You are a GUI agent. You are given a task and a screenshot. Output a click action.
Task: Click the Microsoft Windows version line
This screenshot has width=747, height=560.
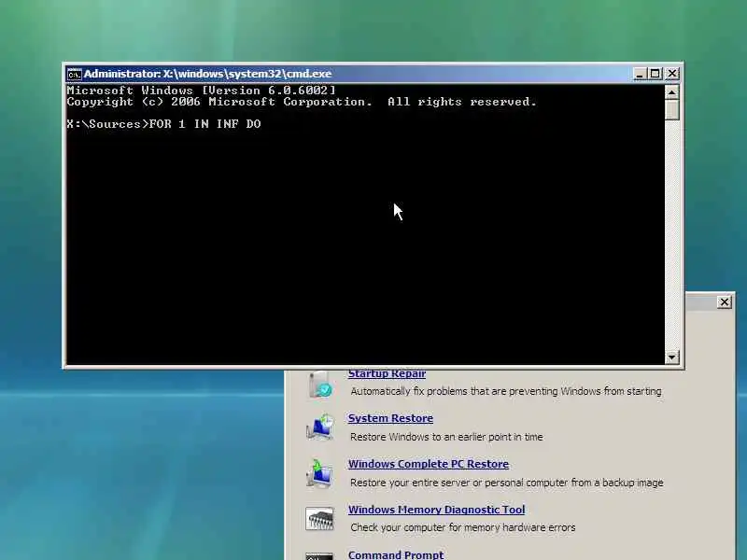201,91
